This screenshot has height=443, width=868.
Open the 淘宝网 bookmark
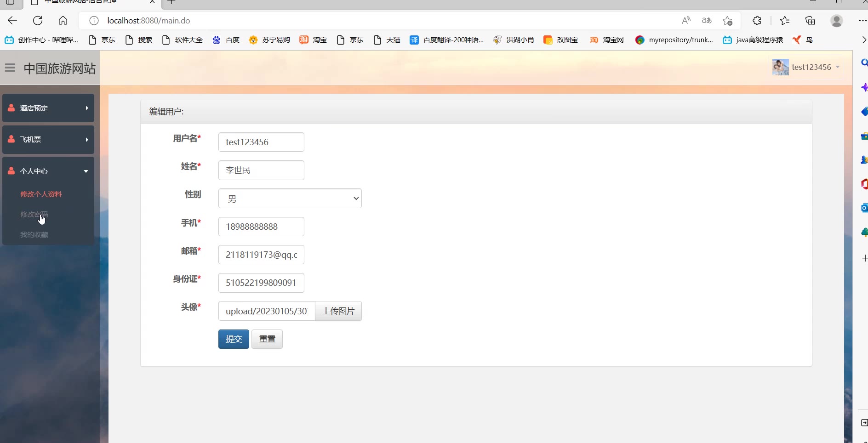[607, 40]
